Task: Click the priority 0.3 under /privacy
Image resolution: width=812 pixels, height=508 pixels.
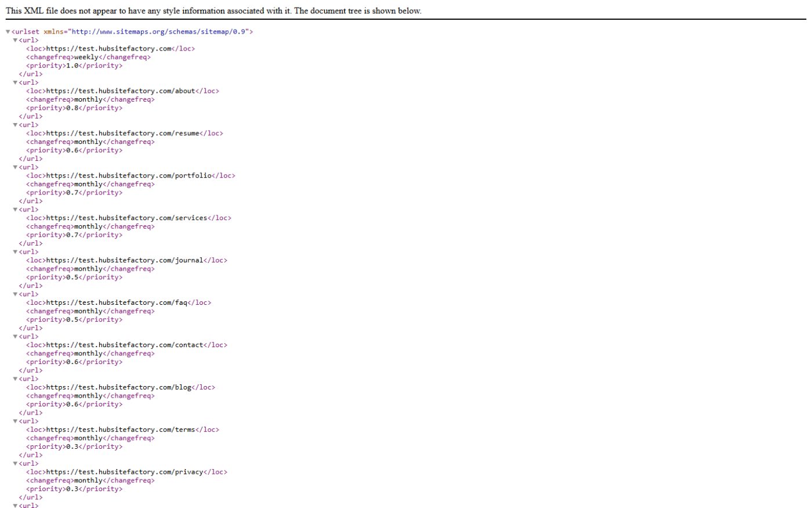Action: (72, 489)
